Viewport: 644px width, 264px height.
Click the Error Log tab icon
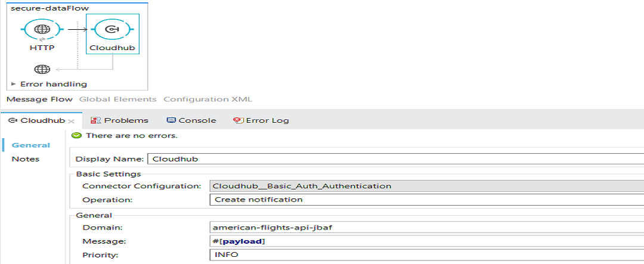[x=238, y=120]
